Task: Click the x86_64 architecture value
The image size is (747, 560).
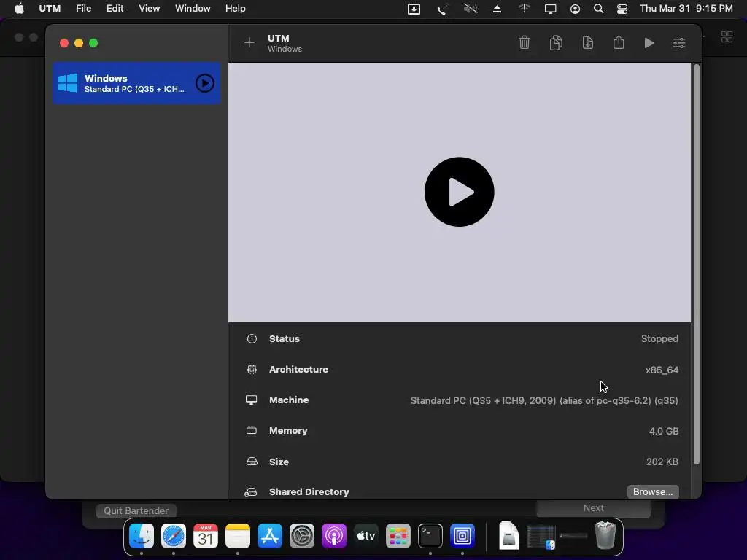Action: coord(662,370)
